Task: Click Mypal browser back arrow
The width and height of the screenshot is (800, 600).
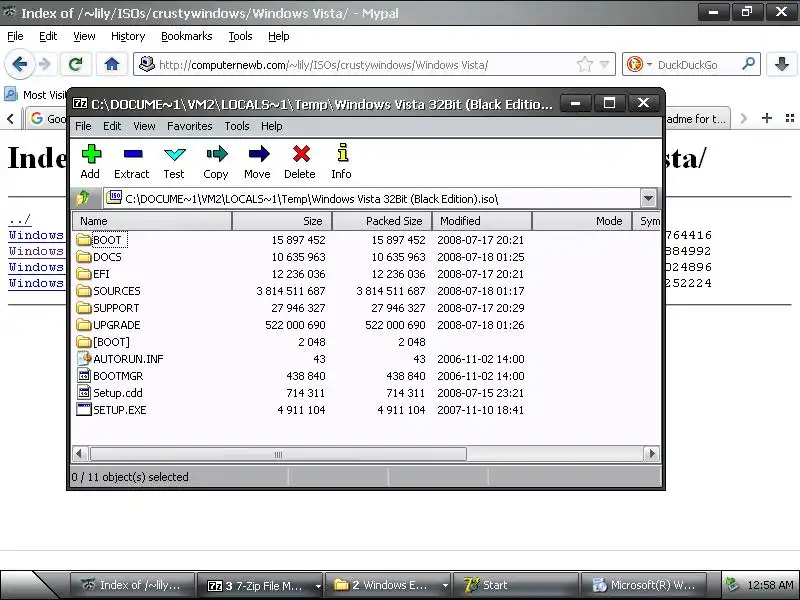Action: 20,64
